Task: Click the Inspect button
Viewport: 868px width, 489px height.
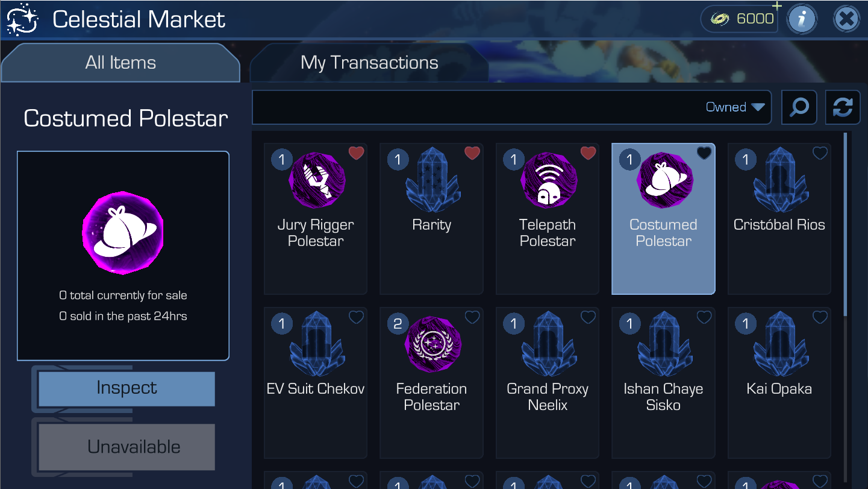Action: click(126, 388)
